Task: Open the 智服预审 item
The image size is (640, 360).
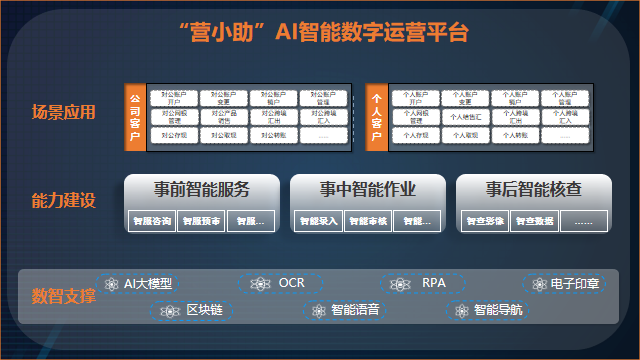Action: coord(201,221)
